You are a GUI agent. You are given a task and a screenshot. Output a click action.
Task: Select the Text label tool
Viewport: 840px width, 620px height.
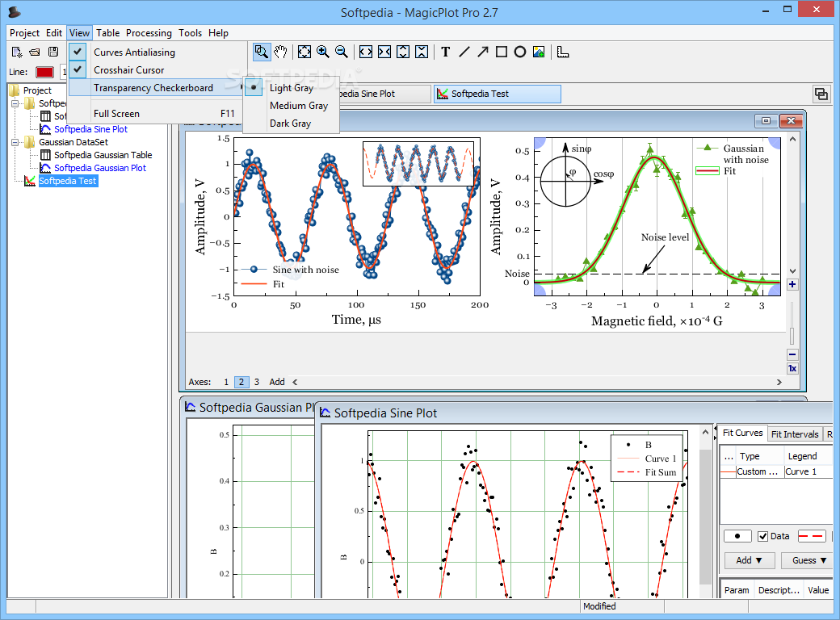tap(445, 52)
